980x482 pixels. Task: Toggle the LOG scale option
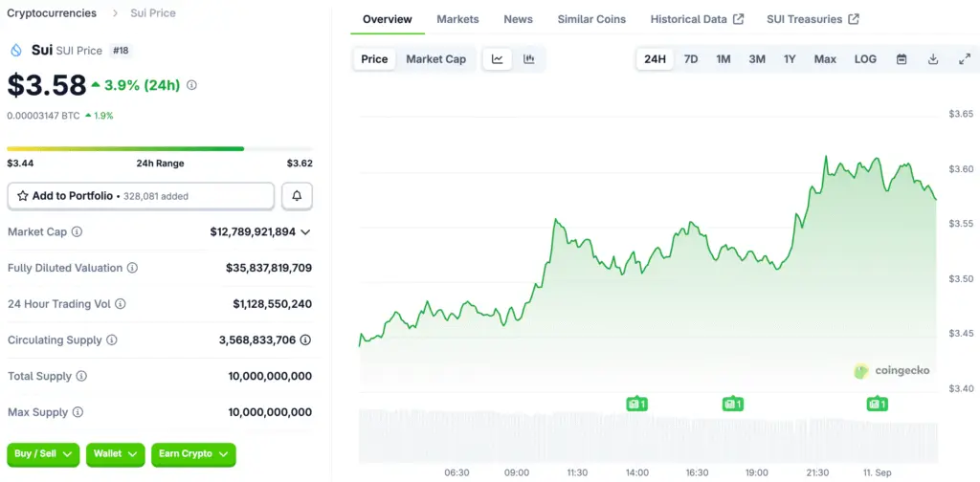[x=865, y=59]
